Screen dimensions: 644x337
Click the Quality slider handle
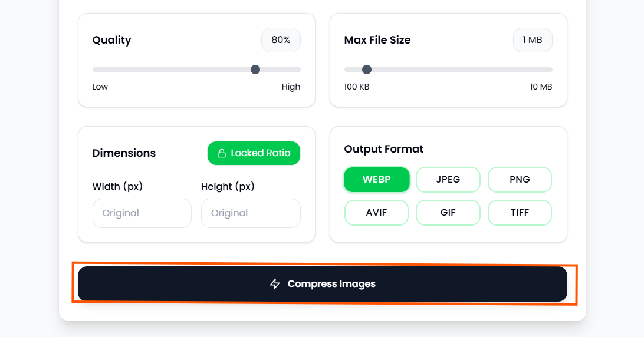click(255, 70)
